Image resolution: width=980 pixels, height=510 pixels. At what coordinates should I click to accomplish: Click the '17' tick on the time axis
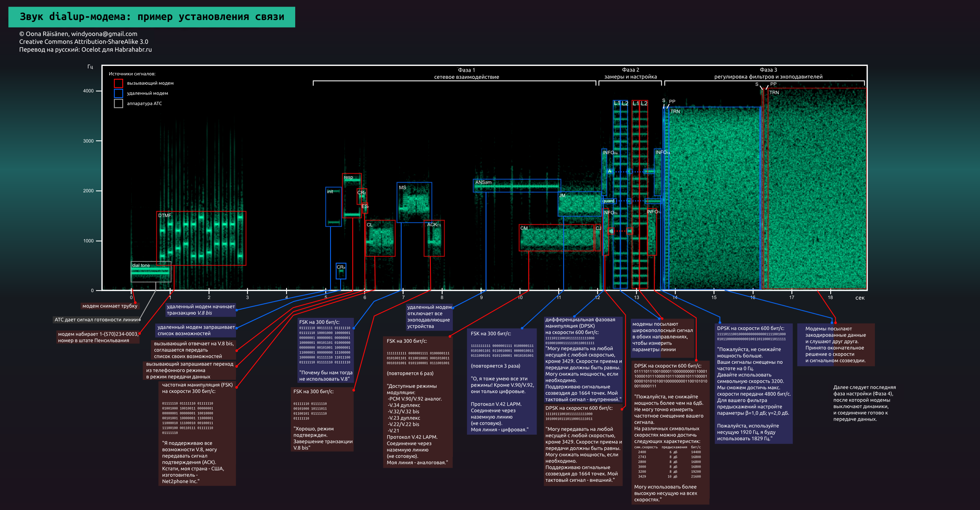791,298
